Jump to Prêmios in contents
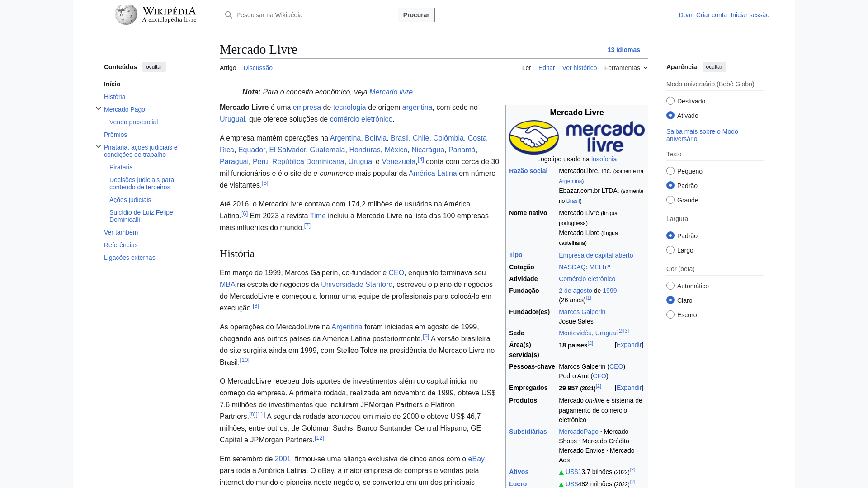The image size is (868, 488). 116,135
